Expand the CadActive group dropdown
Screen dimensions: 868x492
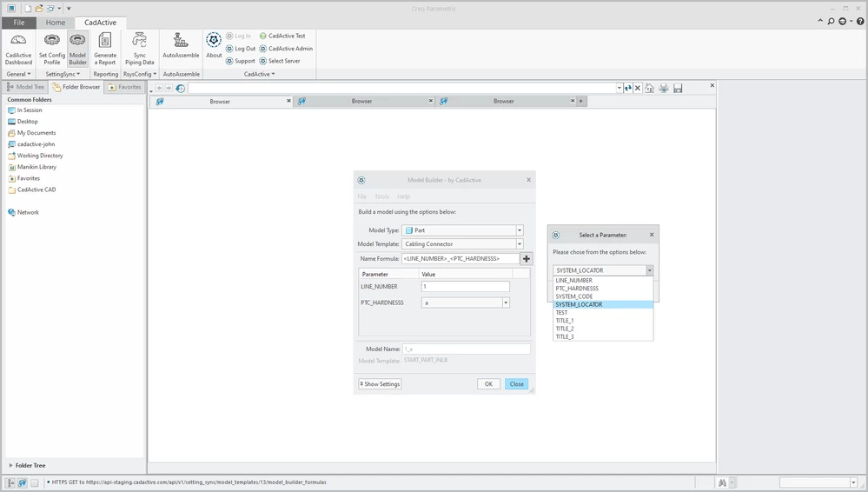259,74
